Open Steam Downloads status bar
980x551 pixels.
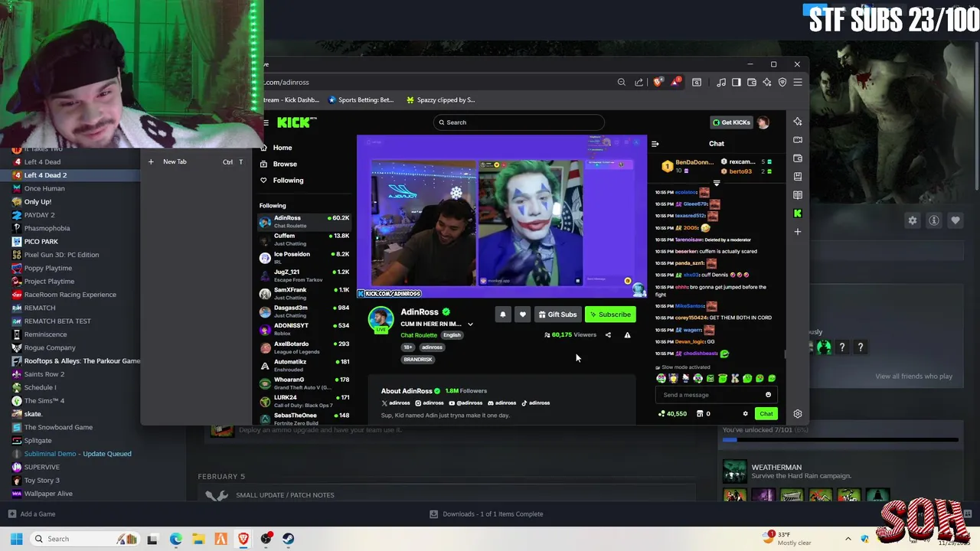point(486,514)
